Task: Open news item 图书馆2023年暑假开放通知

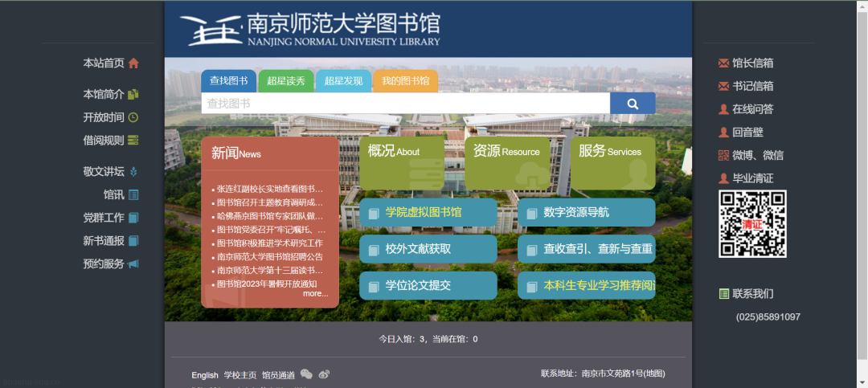Action: point(267,284)
